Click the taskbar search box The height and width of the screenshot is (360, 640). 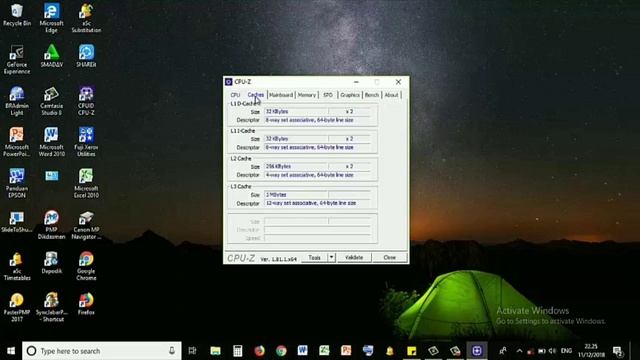coord(102,351)
